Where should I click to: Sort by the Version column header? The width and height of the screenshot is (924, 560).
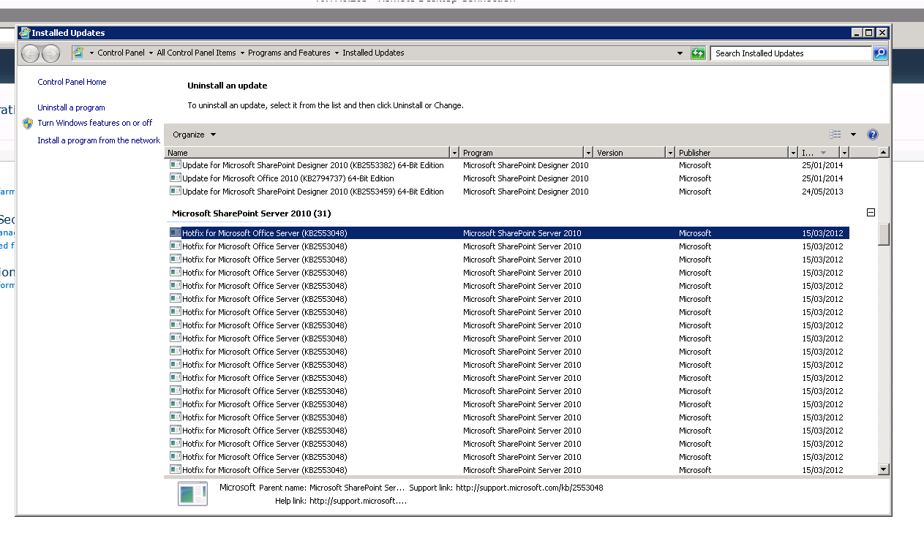[630, 153]
